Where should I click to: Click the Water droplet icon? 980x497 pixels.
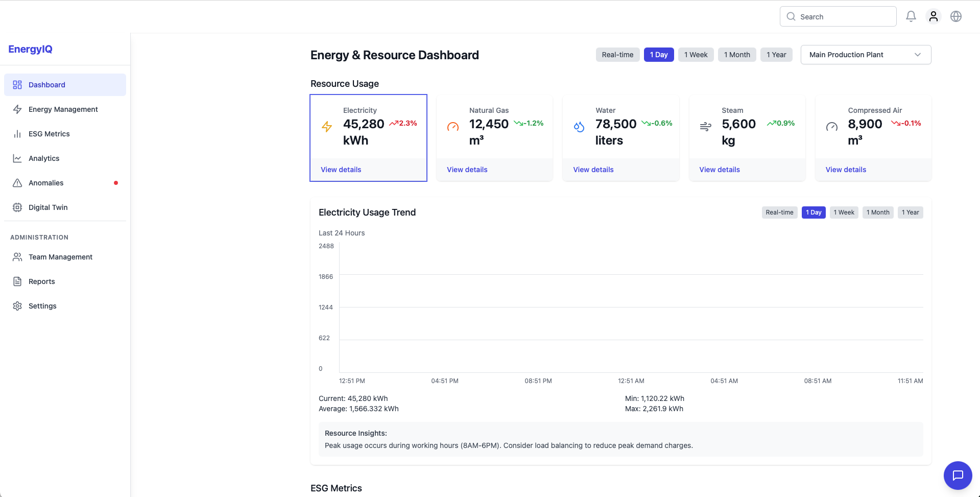(x=579, y=127)
